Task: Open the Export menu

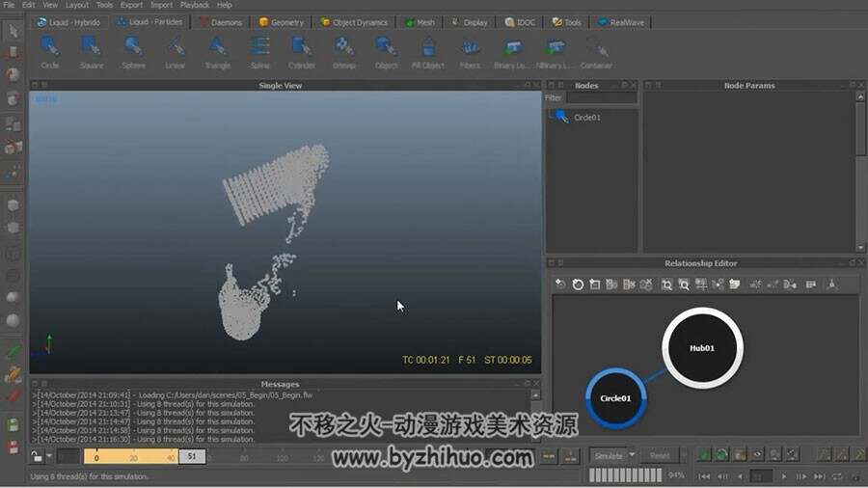Action: (x=131, y=5)
